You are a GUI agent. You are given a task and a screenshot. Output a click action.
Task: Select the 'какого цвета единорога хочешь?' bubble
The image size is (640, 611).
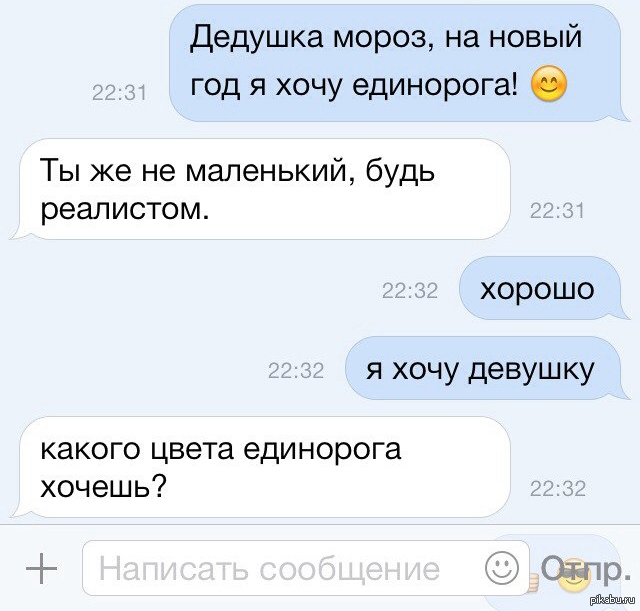coord(261,467)
